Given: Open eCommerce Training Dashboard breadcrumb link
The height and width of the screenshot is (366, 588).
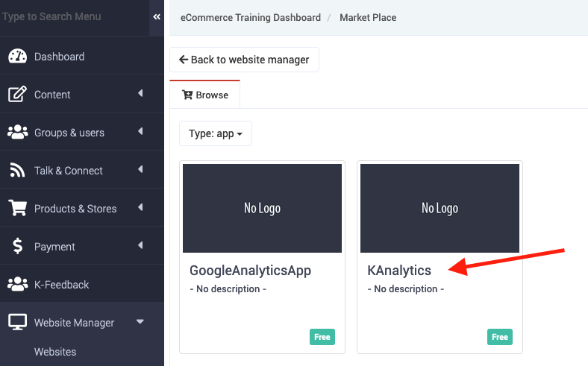Looking at the screenshot, I should click(x=251, y=17).
